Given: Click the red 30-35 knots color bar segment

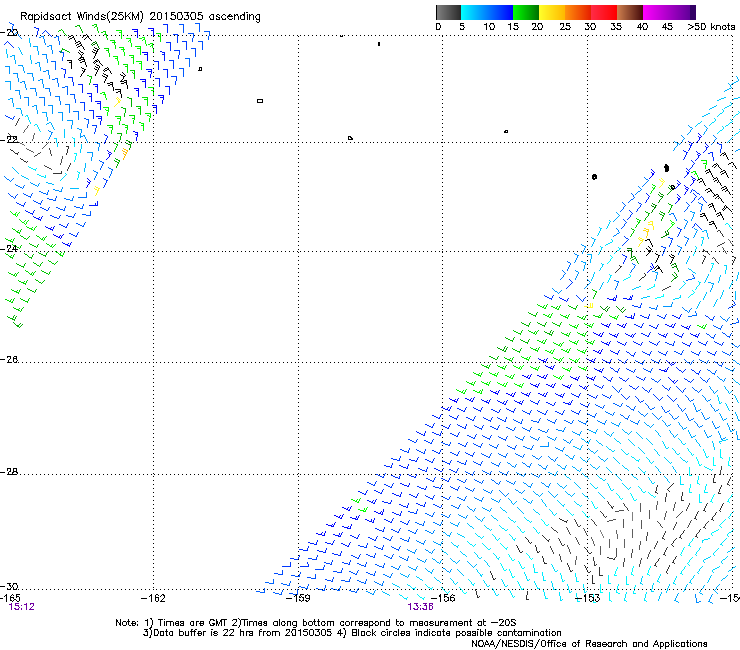Looking at the screenshot, I should coord(604,12).
